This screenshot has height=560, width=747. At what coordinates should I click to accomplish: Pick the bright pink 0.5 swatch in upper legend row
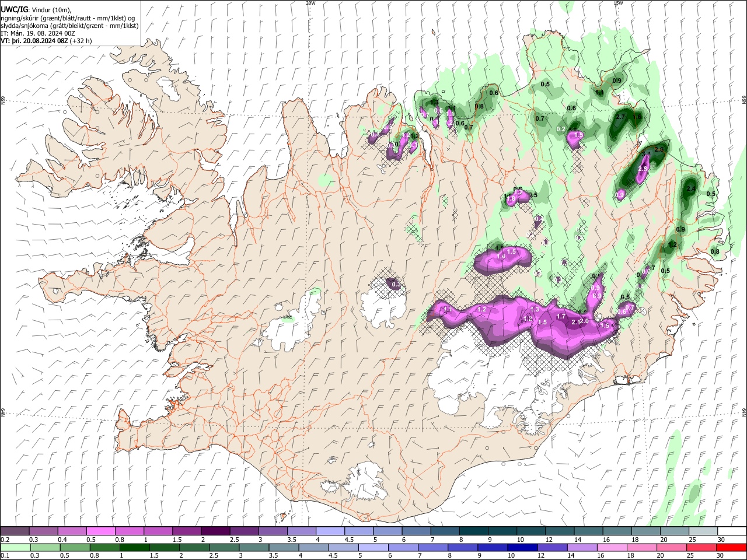click(100, 531)
